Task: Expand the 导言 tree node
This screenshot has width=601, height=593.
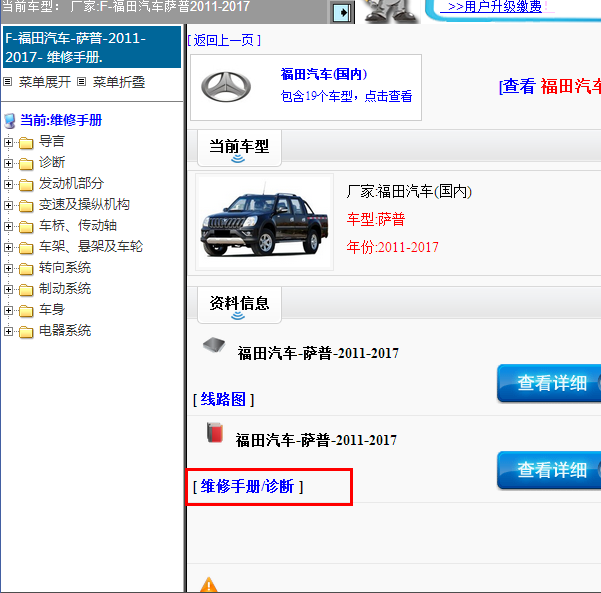Action: click(x=8, y=142)
